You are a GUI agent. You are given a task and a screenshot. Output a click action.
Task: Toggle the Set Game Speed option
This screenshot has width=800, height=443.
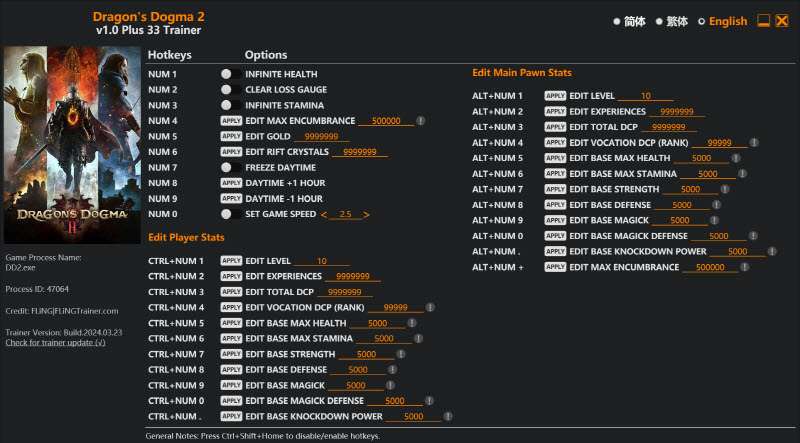226,214
